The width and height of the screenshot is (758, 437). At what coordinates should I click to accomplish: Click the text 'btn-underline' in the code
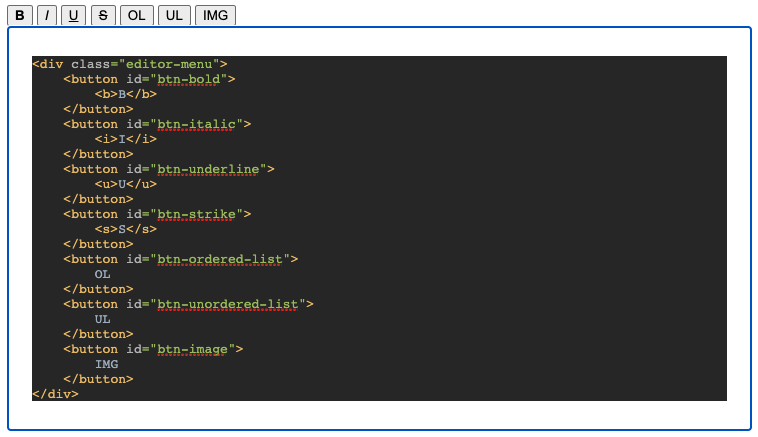[x=208, y=169]
